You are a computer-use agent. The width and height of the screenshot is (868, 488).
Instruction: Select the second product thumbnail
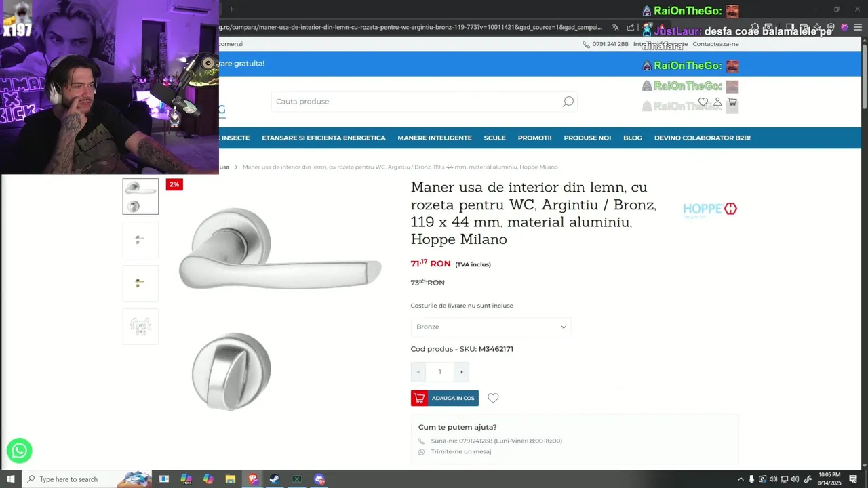[x=140, y=240]
